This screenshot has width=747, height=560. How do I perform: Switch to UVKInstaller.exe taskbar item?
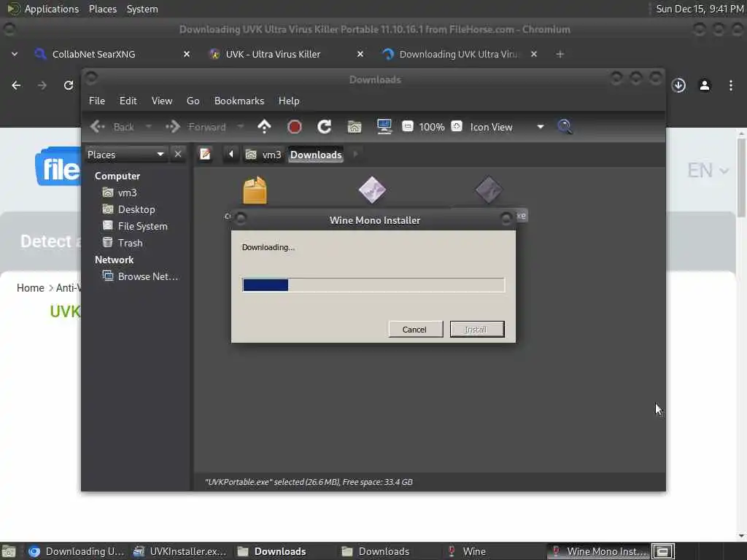pos(180,551)
